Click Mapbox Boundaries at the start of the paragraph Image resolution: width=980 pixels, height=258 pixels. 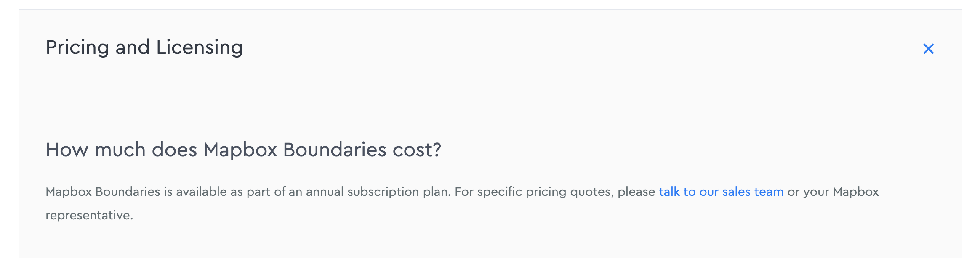pos(103,192)
